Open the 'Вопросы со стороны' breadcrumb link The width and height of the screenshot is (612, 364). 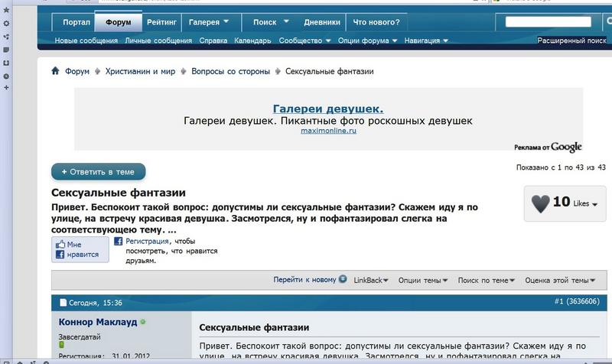coord(230,72)
